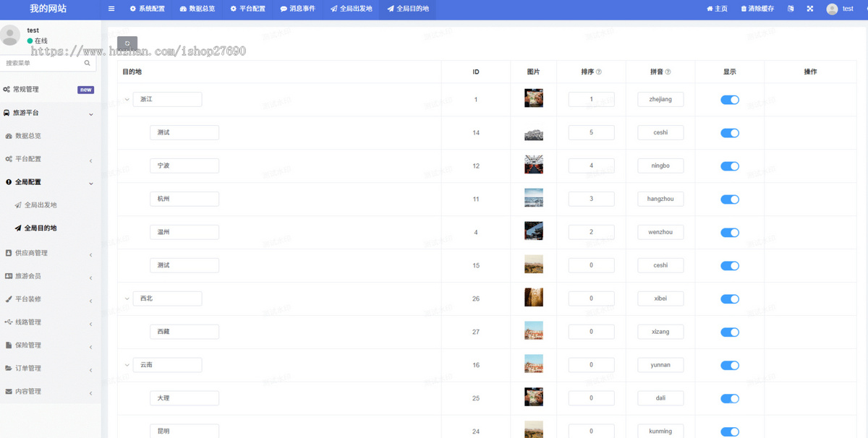Open 全局出发地 in sidebar

(x=41, y=205)
